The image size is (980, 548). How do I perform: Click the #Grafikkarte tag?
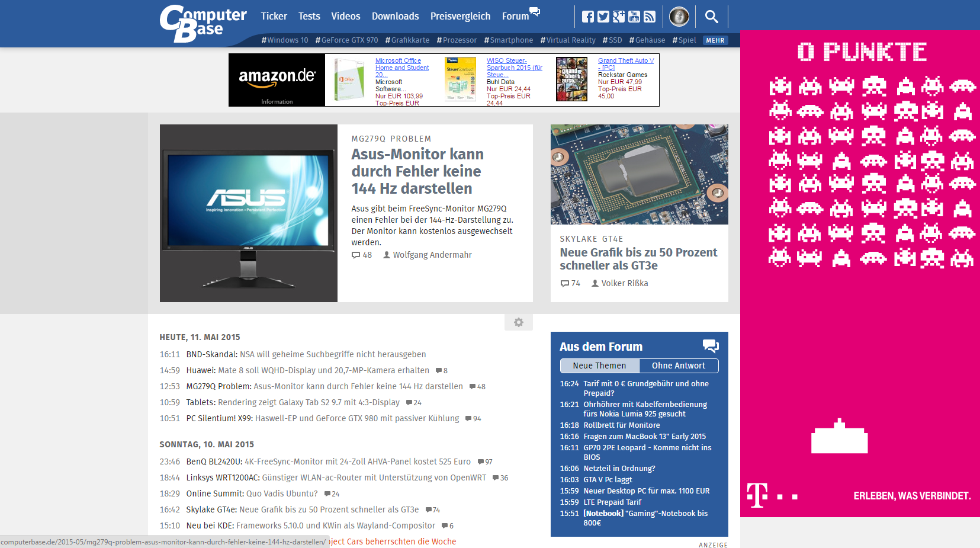tap(407, 40)
